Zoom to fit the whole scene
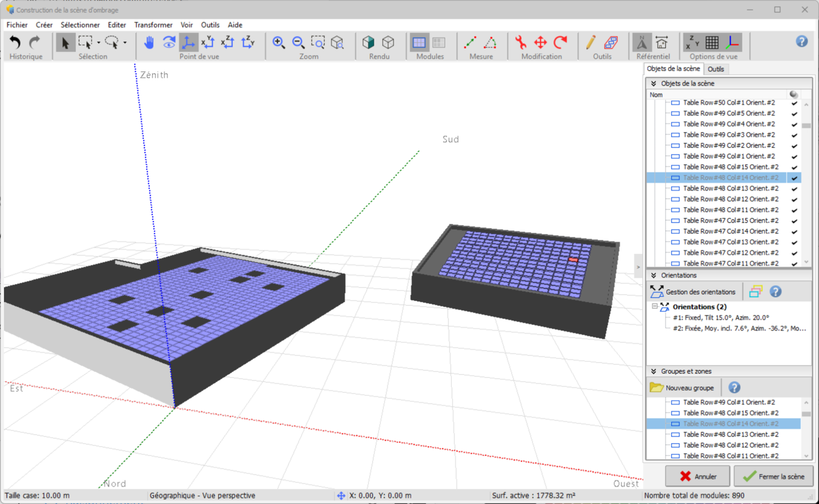819x504 pixels. 338,43
